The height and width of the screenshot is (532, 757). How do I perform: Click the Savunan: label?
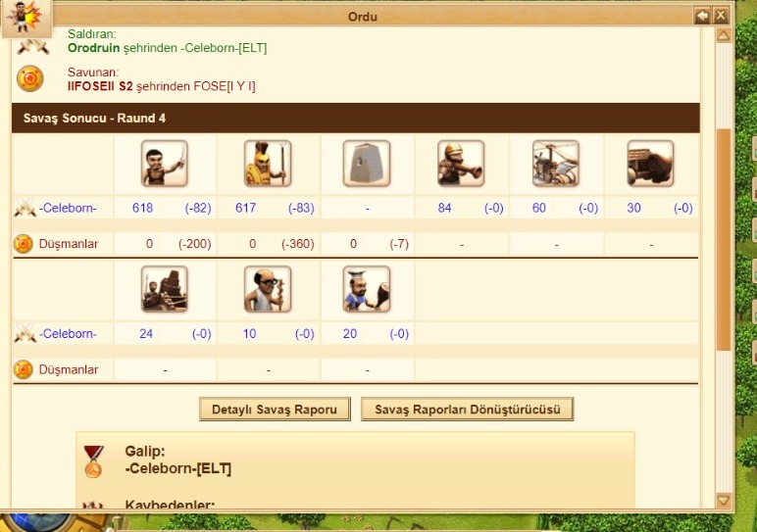[93, 73]
